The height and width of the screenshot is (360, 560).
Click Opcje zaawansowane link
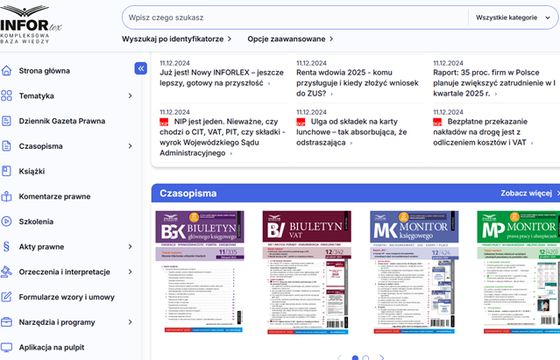[290, 39]
